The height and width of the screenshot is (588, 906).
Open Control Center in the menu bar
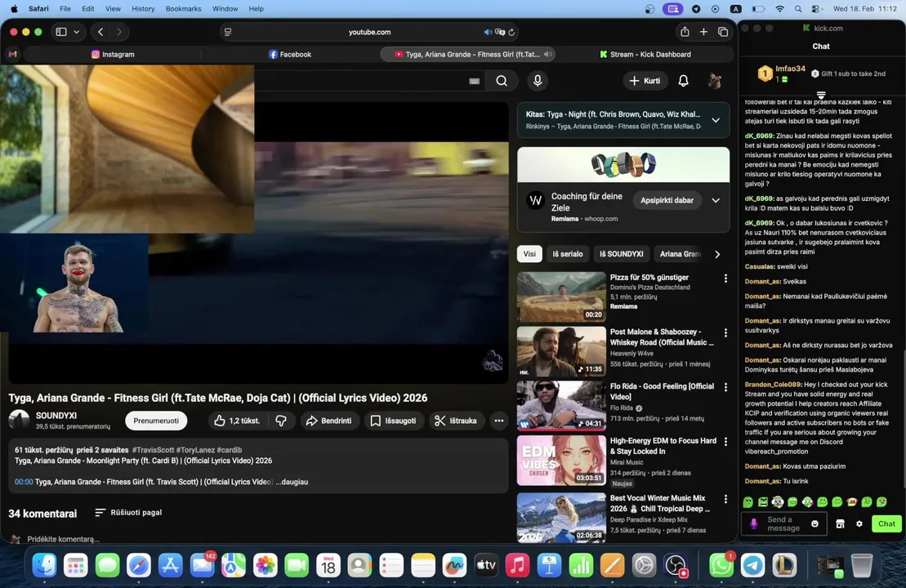coord(816,9)
